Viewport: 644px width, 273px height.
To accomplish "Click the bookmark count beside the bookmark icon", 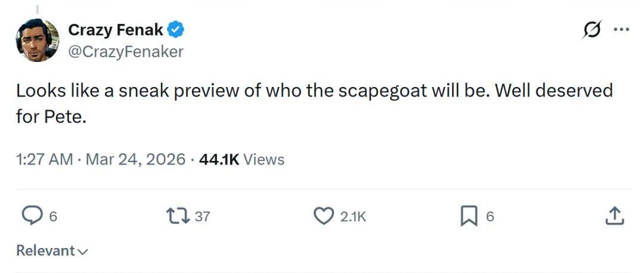I will pos(490,216).
